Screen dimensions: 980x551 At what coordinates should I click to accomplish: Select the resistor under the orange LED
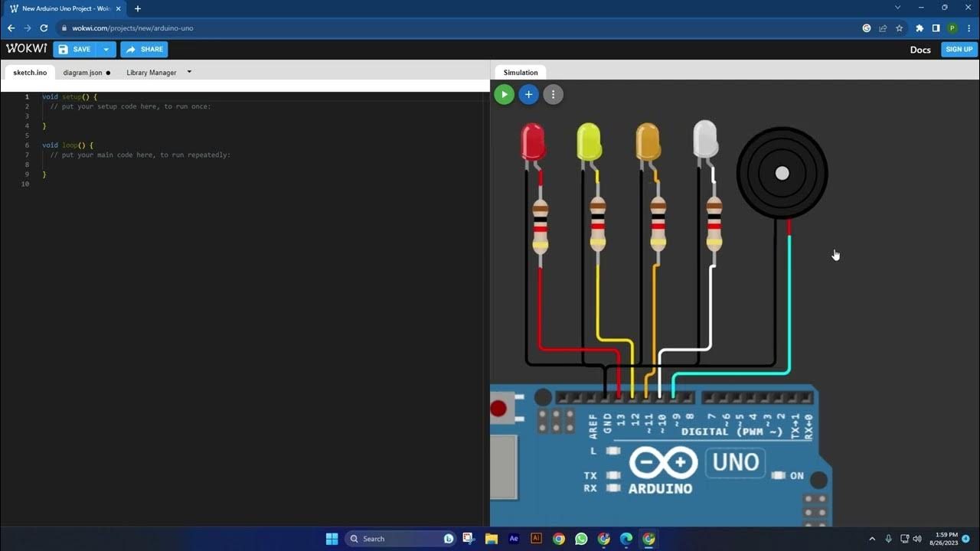click(658, 224)
